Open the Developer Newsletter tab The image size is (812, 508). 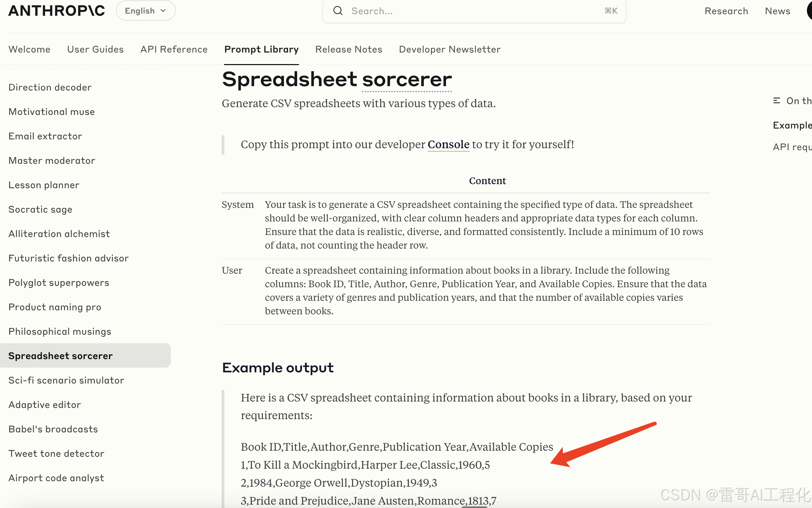pyautogui.click(x=450, y=50)
